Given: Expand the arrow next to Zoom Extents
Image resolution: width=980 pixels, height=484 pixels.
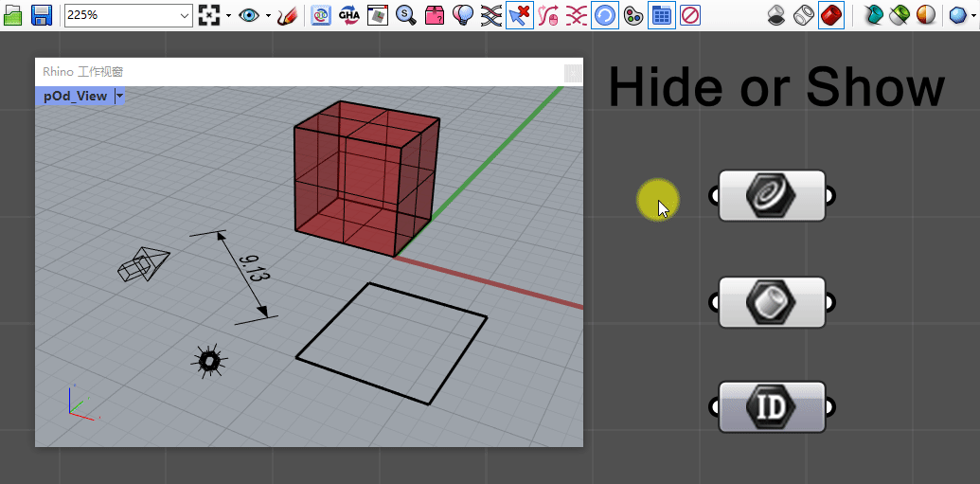Looking at the screenshot, I should [228, 16].
